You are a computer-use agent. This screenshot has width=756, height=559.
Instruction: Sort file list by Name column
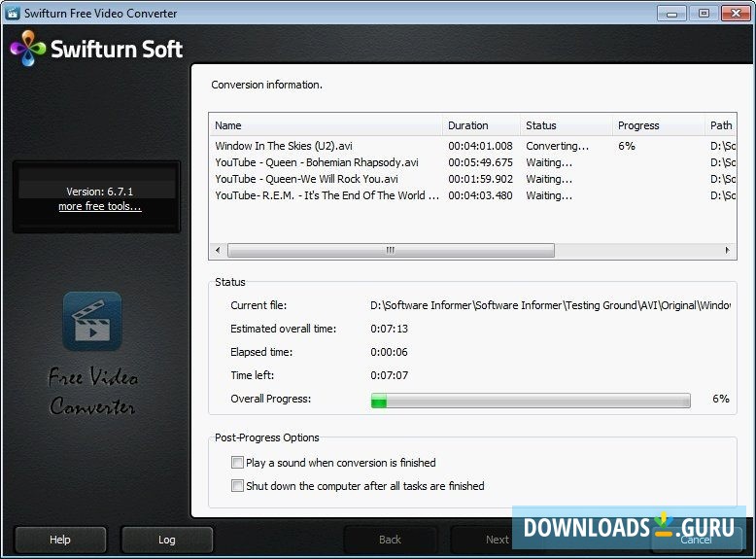pyautogui.click(x=326, y=125)
